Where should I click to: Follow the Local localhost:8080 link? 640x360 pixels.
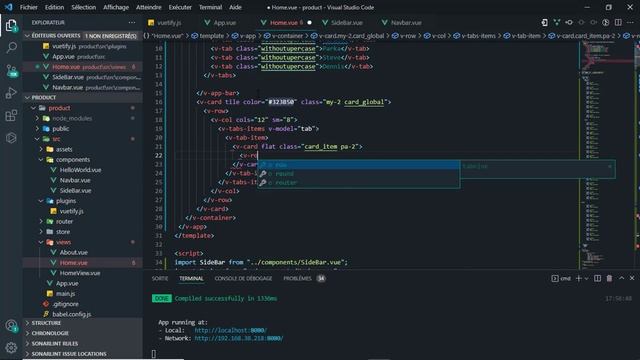click(x=231, y=330)
